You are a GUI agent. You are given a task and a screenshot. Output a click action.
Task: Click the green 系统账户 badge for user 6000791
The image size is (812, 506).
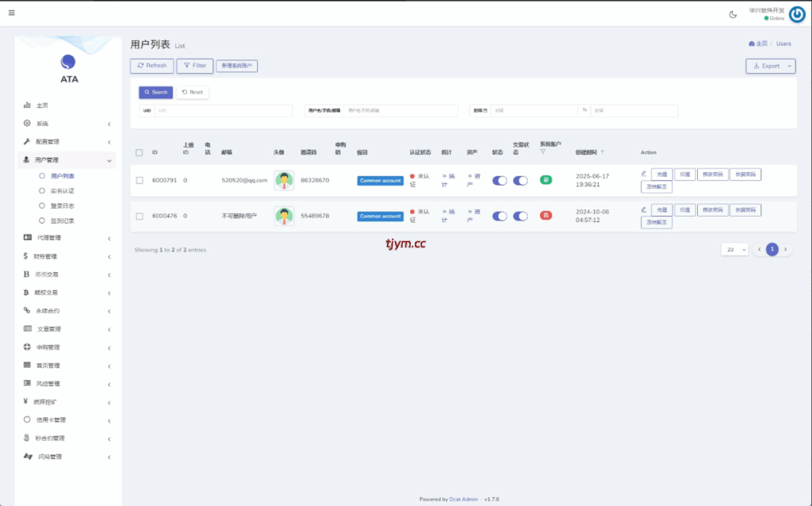[546, 180]
